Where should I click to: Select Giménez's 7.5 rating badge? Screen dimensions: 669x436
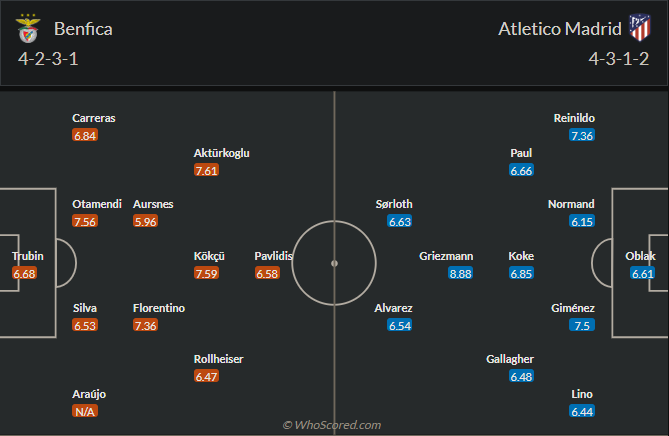(582, 326)
